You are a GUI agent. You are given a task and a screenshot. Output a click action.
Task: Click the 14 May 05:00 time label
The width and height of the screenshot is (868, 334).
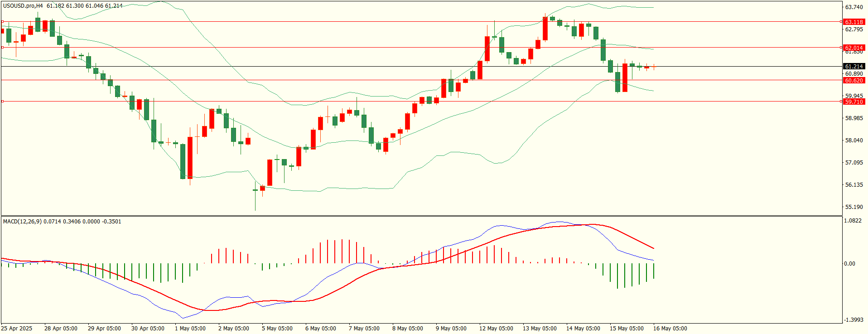[583, 329]
